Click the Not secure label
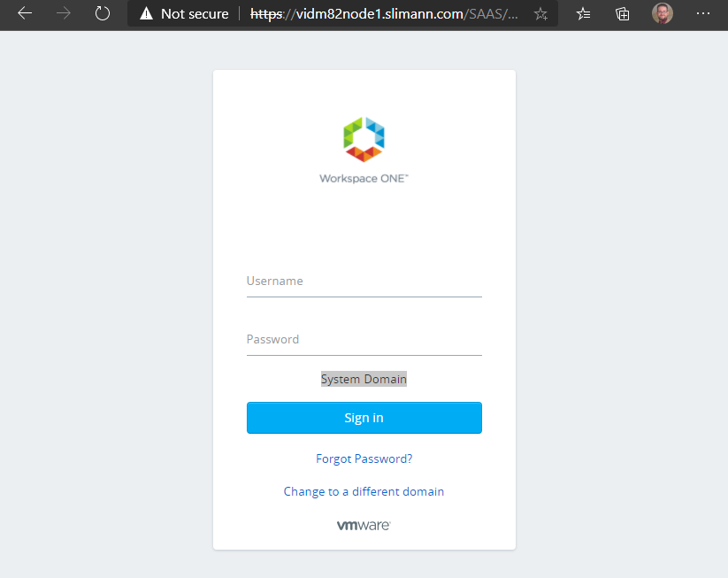 195,14
